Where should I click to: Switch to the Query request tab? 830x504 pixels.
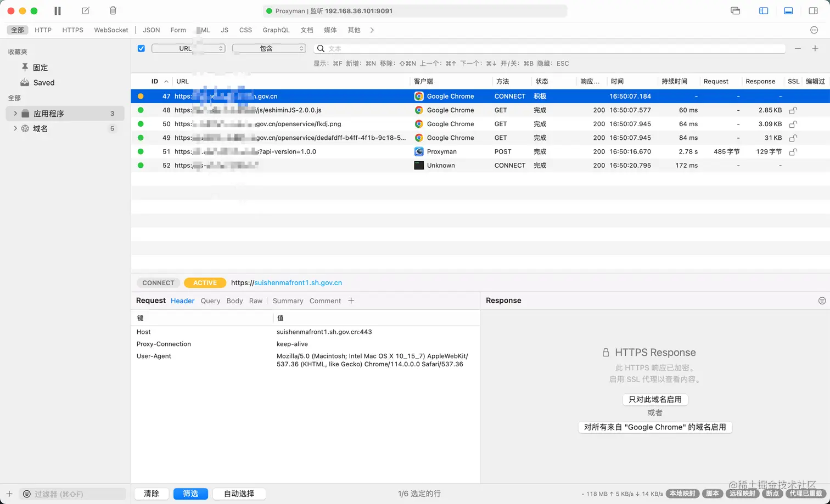pyautogui.click(x=210, y=301)
